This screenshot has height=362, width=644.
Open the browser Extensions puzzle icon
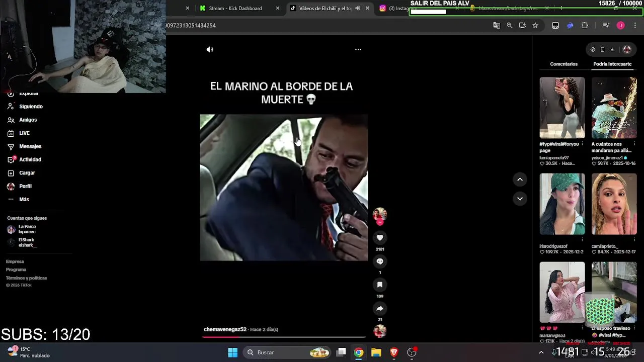click(585, 25)
